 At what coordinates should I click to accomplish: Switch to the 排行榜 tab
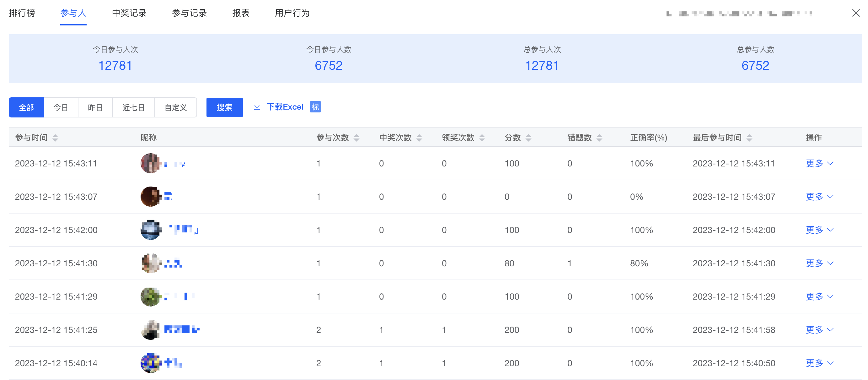(22, 13)
